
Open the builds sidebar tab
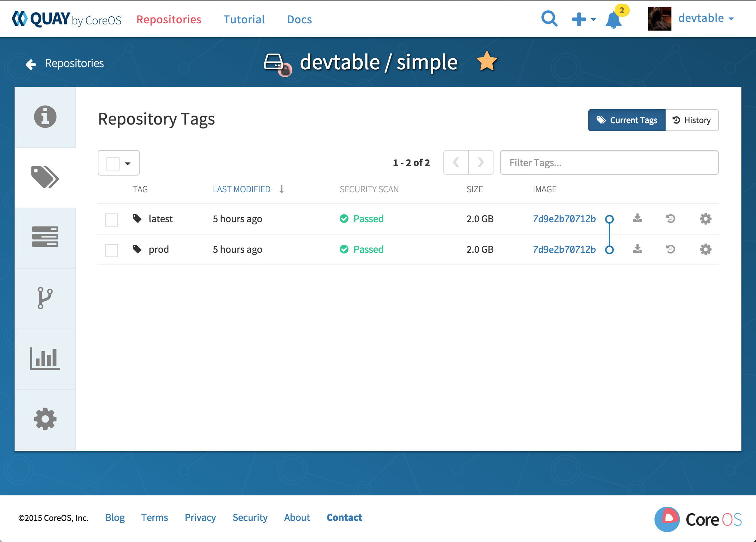click(x=45, y=237)
